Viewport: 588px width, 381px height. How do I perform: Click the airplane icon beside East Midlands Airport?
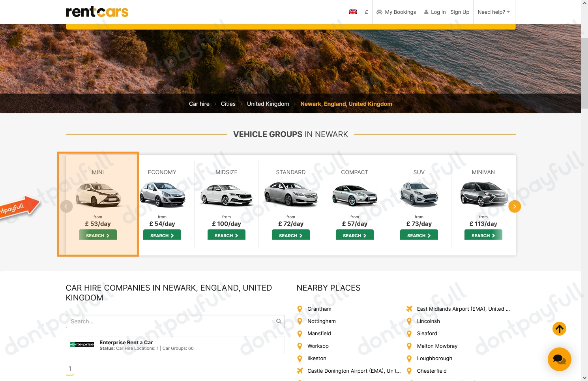click(409, 309)
